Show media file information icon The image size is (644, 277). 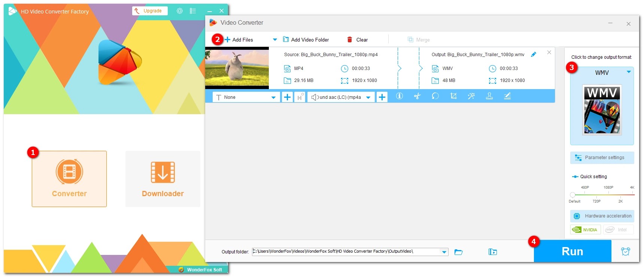[x=400, y=96]
